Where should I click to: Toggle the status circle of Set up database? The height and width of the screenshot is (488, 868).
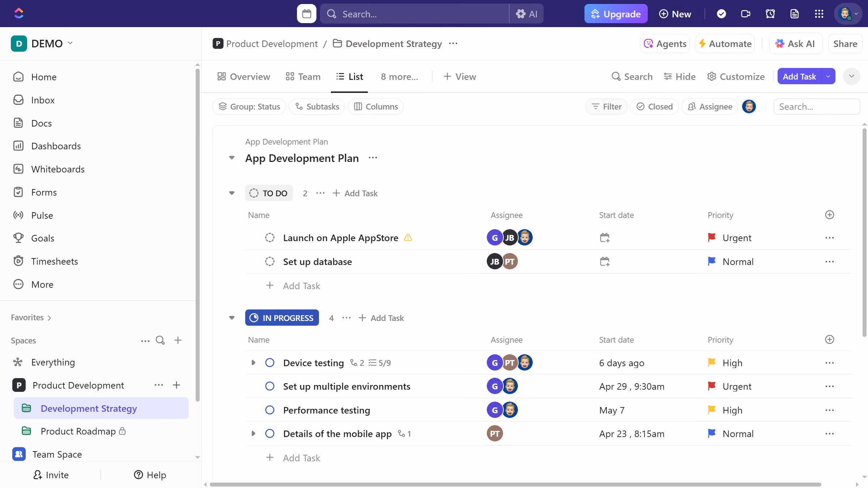[x=270, y=261]
